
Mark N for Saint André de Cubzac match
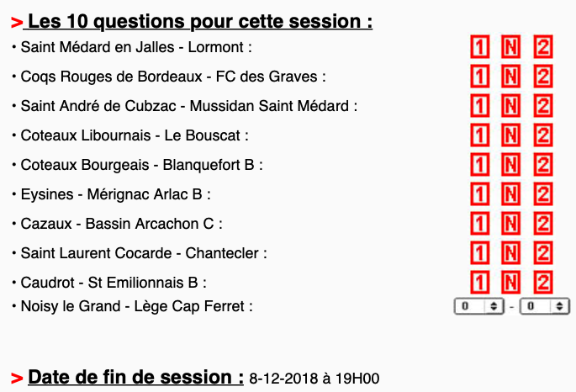(511, 106)
